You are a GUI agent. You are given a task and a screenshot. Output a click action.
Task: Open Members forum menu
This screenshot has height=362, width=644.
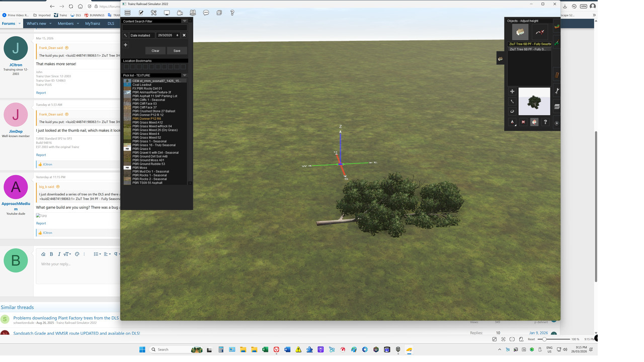(x=65, y=24)
